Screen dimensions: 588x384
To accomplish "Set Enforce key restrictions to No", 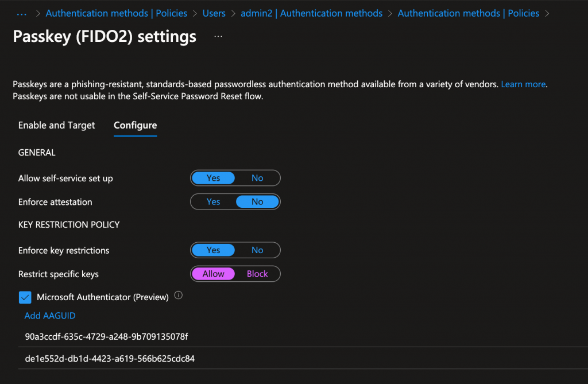I will click(257, 250).
